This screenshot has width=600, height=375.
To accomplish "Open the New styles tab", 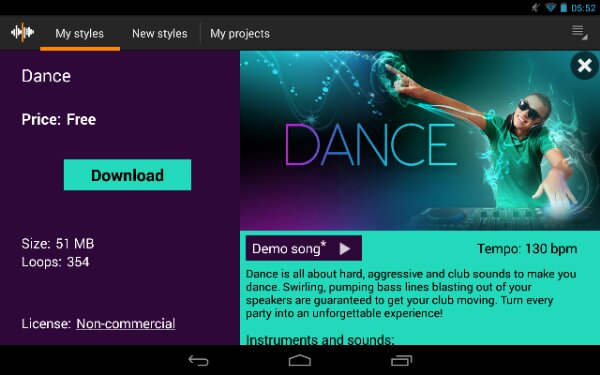I will tap(160, 34).
